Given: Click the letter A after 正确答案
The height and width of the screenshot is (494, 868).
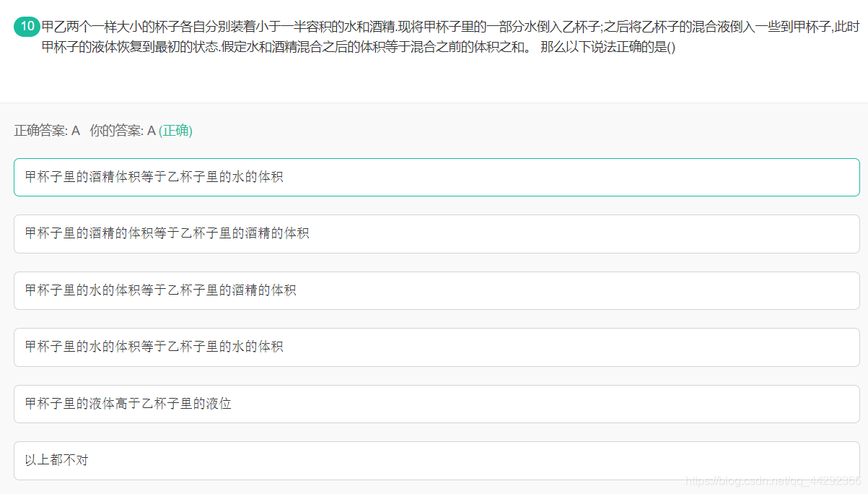Looking at the screenshot, I should tap(76, 131).
